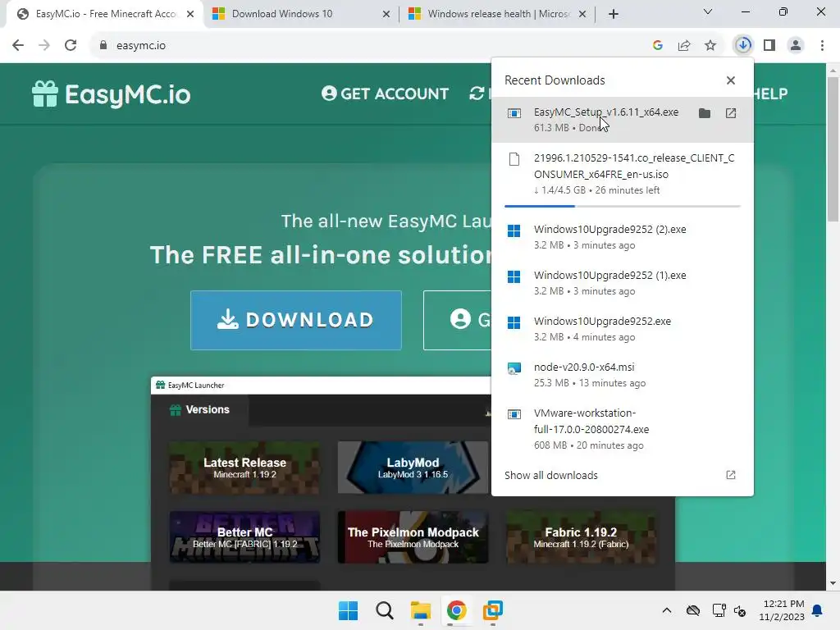Click the browser forward arrow

[44, 46]
